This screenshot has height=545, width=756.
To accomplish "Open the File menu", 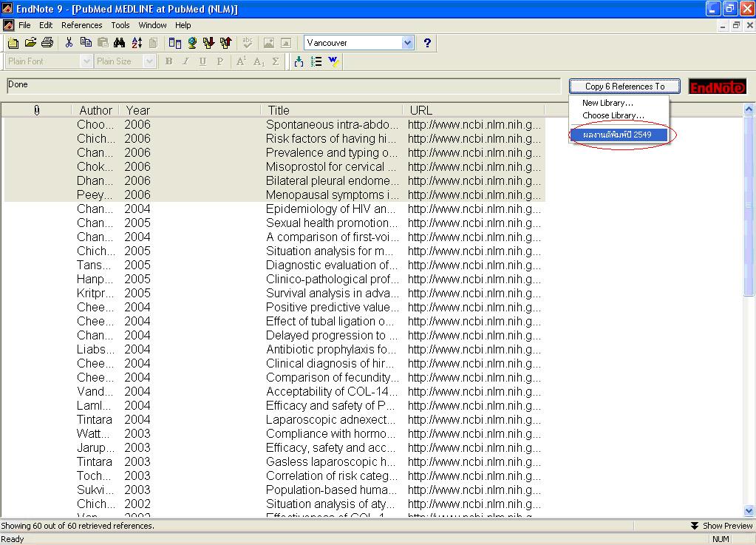I will coord(24,25).
